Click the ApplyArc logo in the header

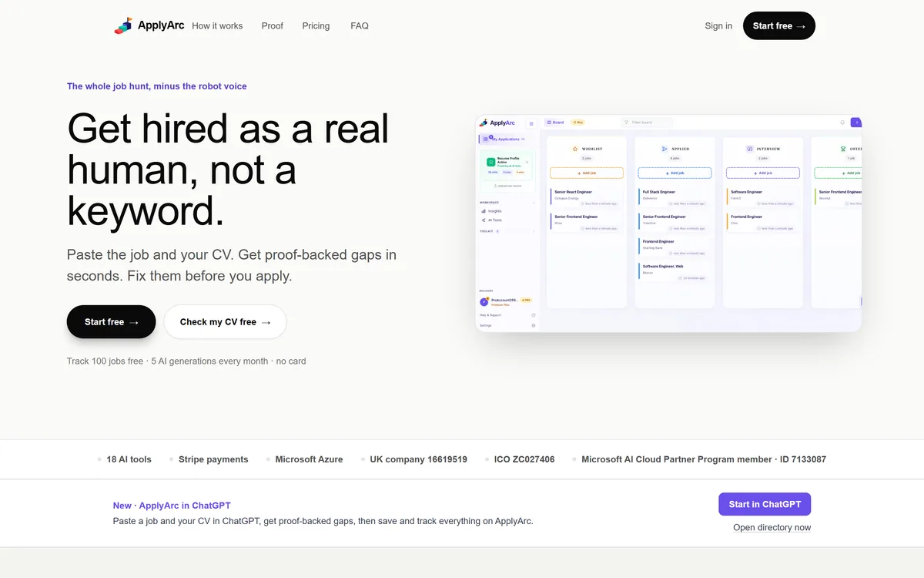click(148, 25)
